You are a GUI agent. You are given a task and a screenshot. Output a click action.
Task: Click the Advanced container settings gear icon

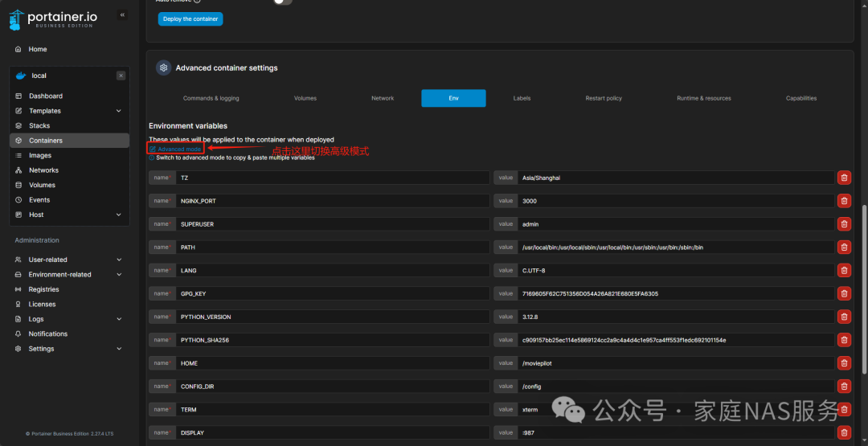point(163,68)
